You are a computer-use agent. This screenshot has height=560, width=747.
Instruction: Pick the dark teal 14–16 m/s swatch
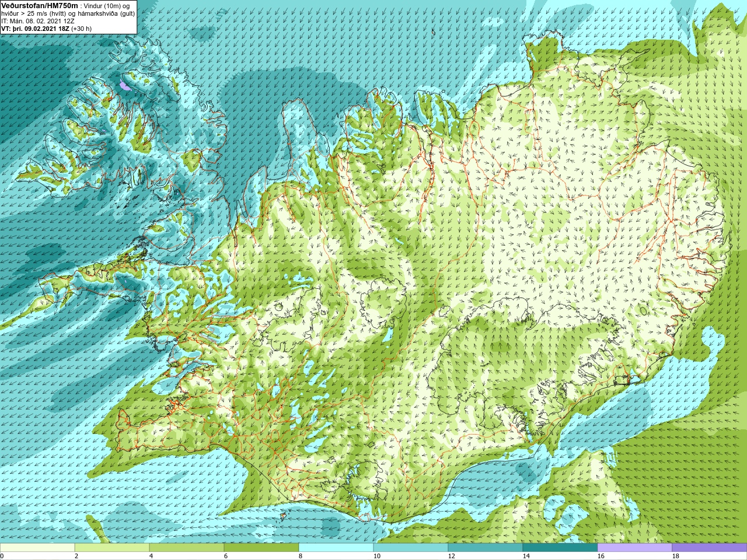(560, 548)
